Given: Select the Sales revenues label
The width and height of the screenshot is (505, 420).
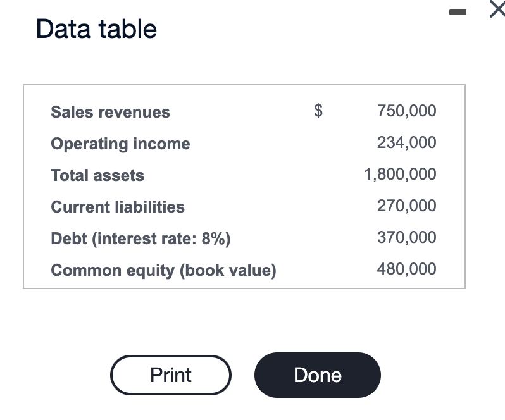Looking at the screenshot, I should click(x=111, y=112).
